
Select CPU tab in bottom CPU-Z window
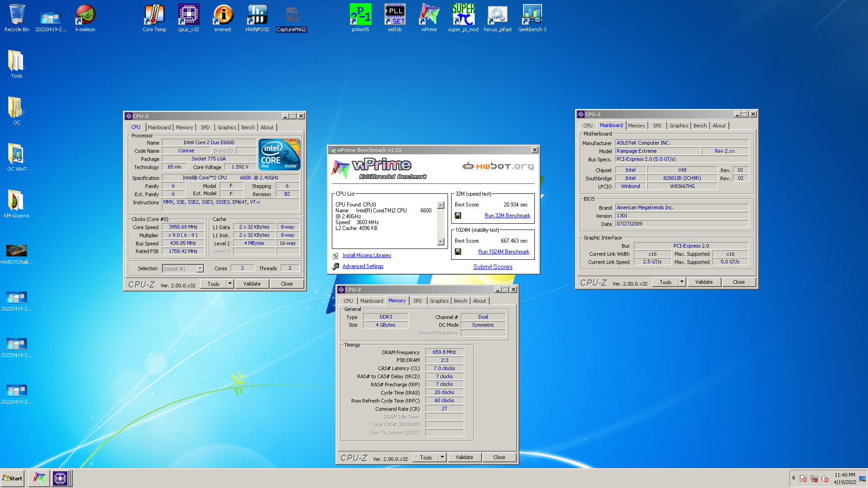tap(348, 301)
